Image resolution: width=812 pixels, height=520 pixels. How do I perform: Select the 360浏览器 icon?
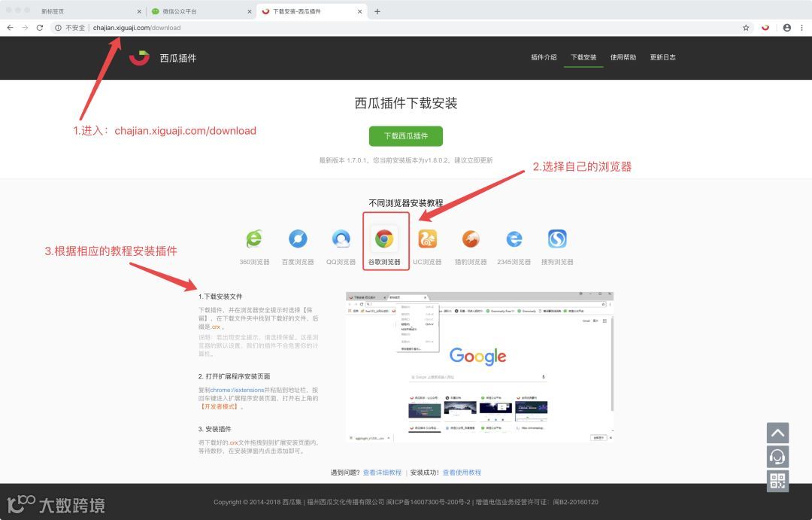point(254,239)
